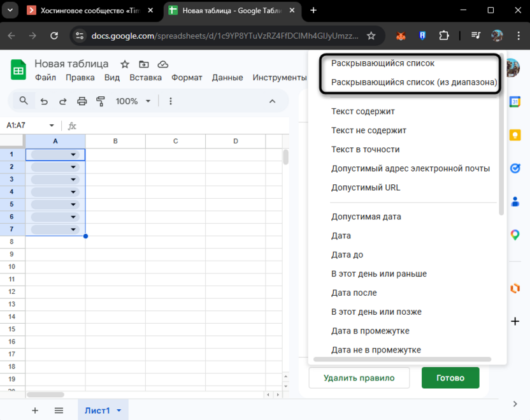This screenshot has height=420, width=530.
Task: Open the Вставка menu
Action: 145,78
